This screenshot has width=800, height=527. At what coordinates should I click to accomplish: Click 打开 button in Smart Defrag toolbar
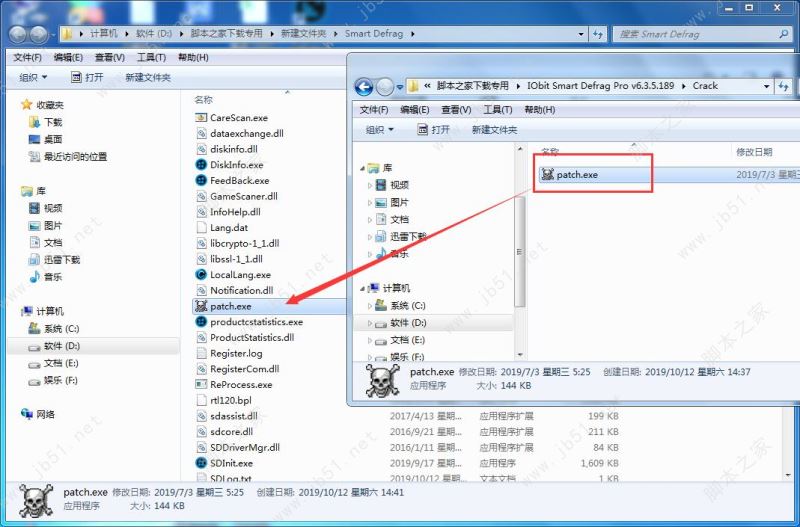[87, 78]
